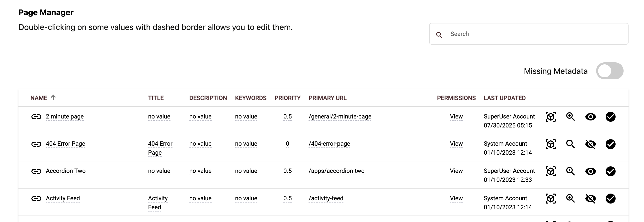Toggle crossed-out eye for Activity Feed row
This screenshot has width=644, height=222.
click(x=590, y=199)
